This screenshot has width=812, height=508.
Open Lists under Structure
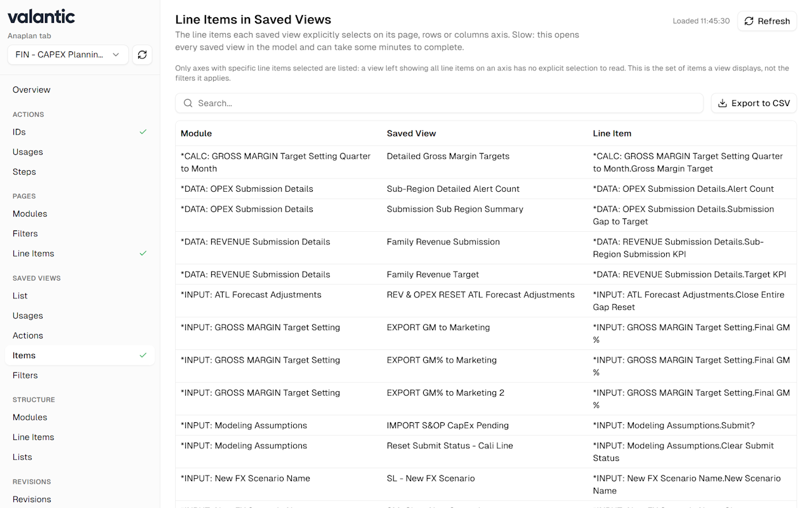[80, 457]
